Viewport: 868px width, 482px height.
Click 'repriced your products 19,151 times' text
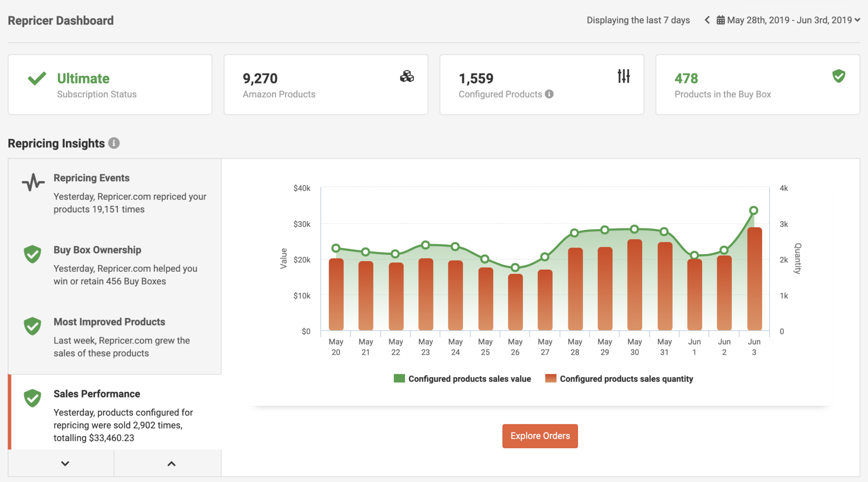coord(130,203)
